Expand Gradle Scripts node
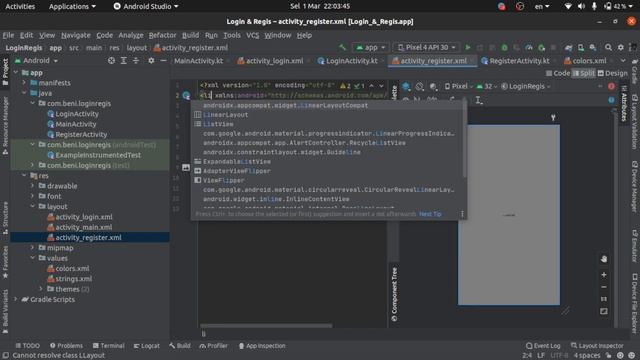The image size is (640, 360). click(16, 299)
